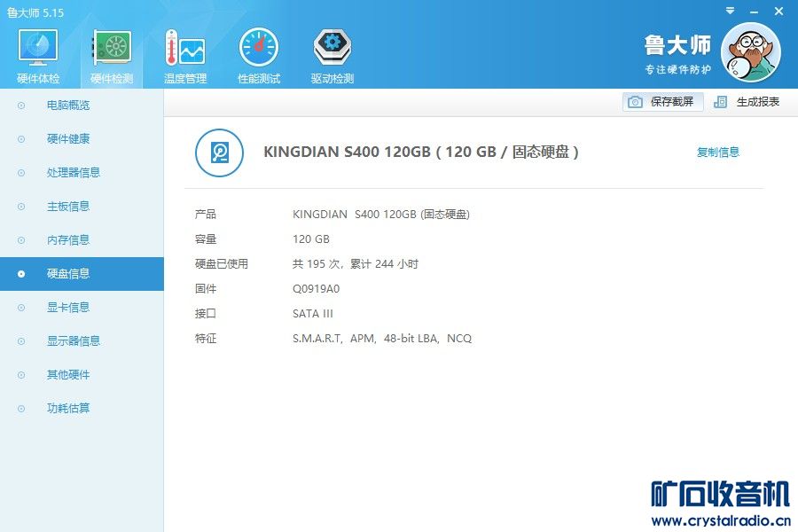
Task: Click the features value S.M.A.R.T, APM
Action: coord(334,339)
